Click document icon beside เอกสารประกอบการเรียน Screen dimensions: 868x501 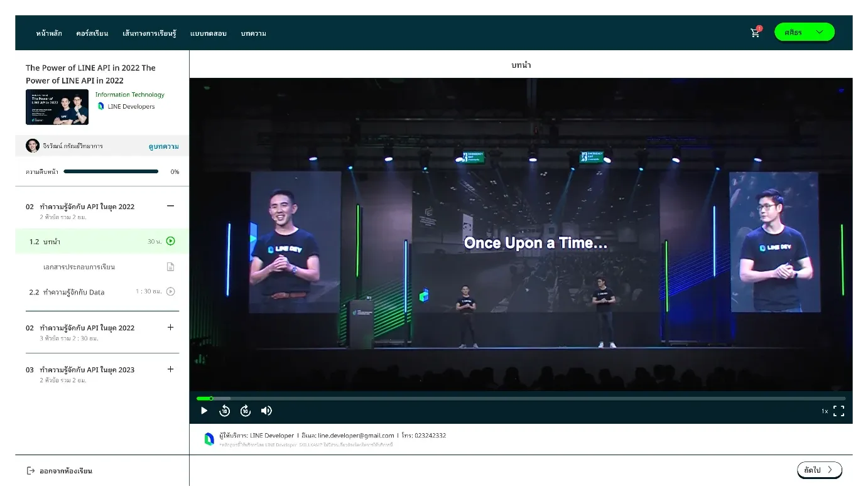170,267
